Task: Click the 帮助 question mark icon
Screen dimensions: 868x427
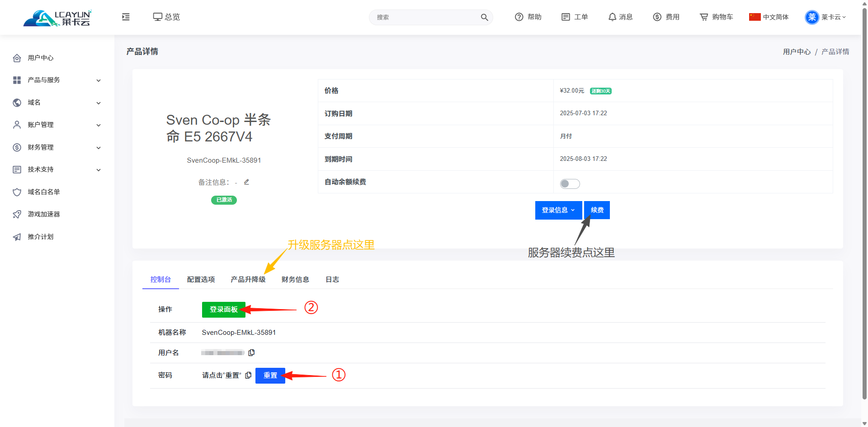Action: pyautogui.click(x=519, y=17)
